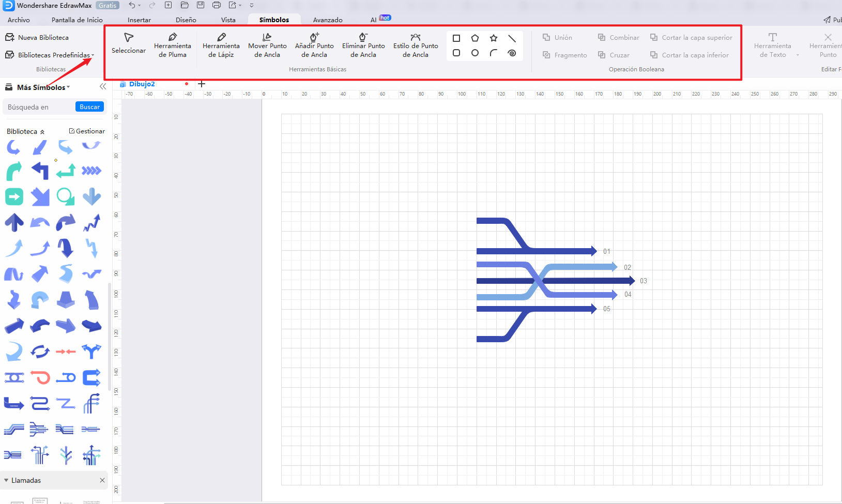Viewport: 842px width, 504px height.
Task: Open Estilo de Punto de Ancla
Action: (x=415, y=44)
